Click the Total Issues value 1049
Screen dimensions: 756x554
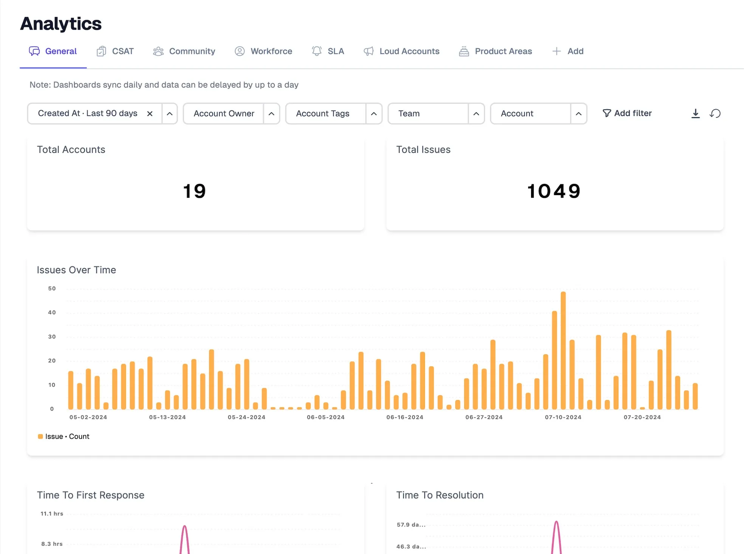(554, 191)
